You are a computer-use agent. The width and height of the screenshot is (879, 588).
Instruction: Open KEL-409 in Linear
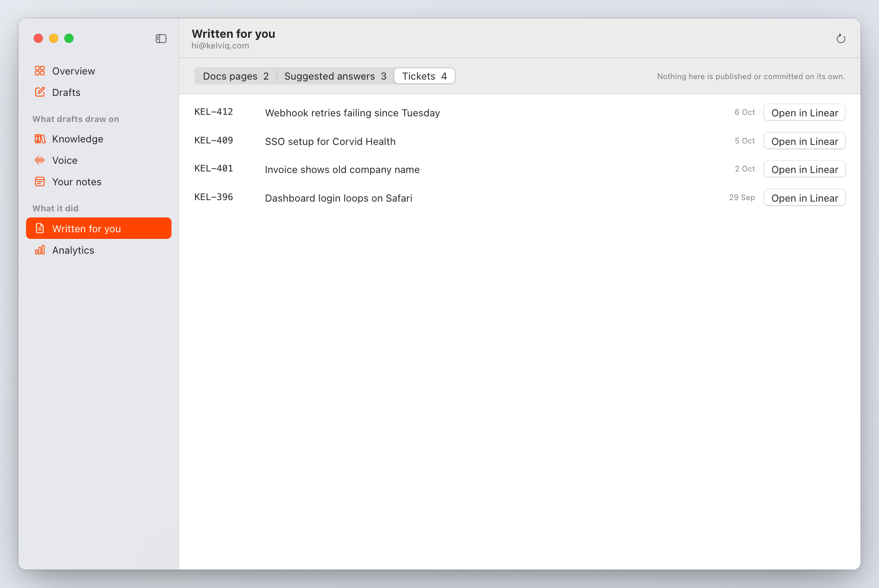(x=804, y=141)
